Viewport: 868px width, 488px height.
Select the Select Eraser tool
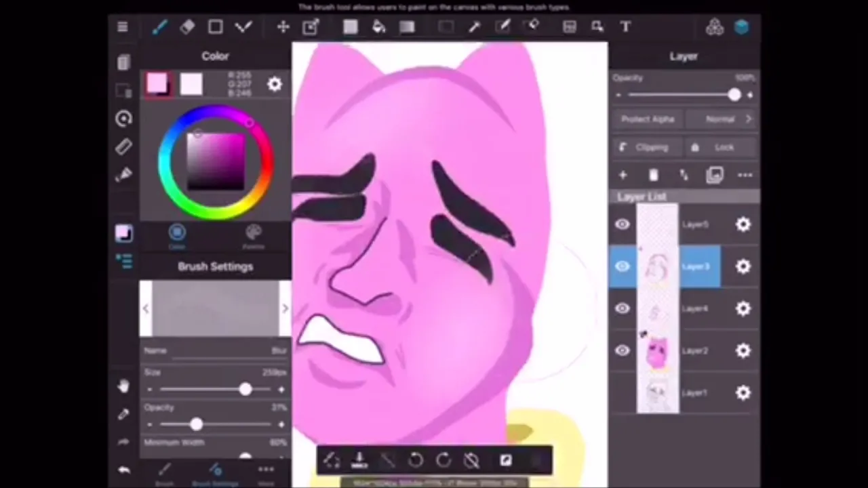point(533,27)
